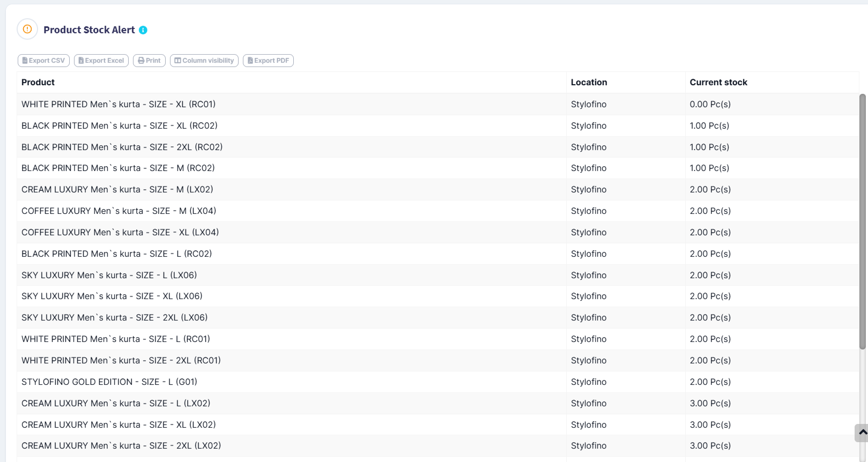Click the 0.00 Pc(s) current stock cell

click(x=710, y=105)
